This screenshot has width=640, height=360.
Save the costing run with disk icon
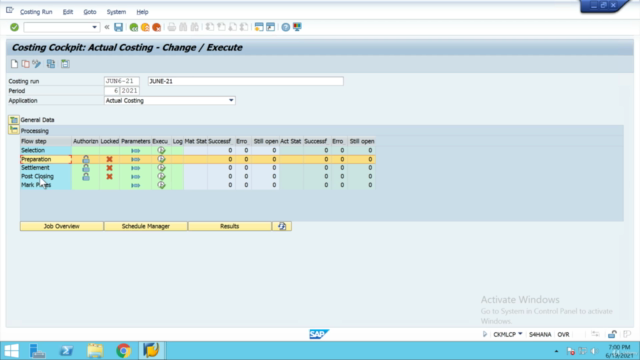coord(118,27)
